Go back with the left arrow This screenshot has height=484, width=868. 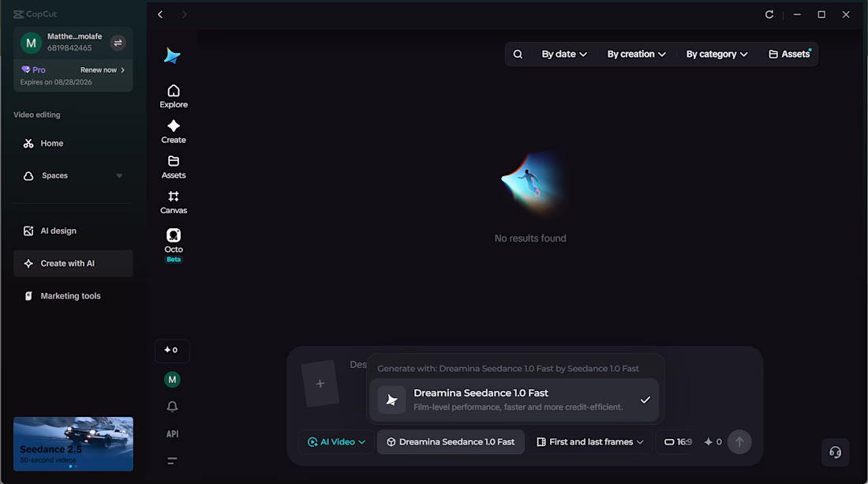pyautogui.click(x=160, y=14)
